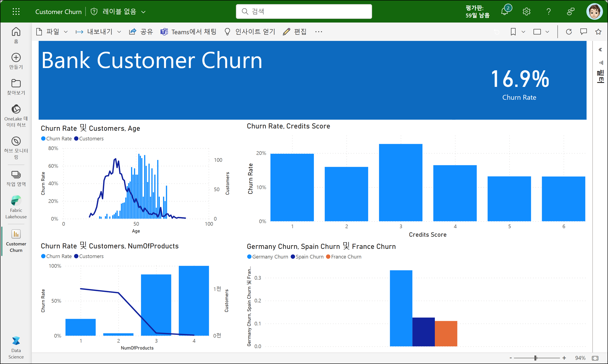The image size is (608, 364).
Task: Click the zoom slider handle
Action: coord(535,358)
